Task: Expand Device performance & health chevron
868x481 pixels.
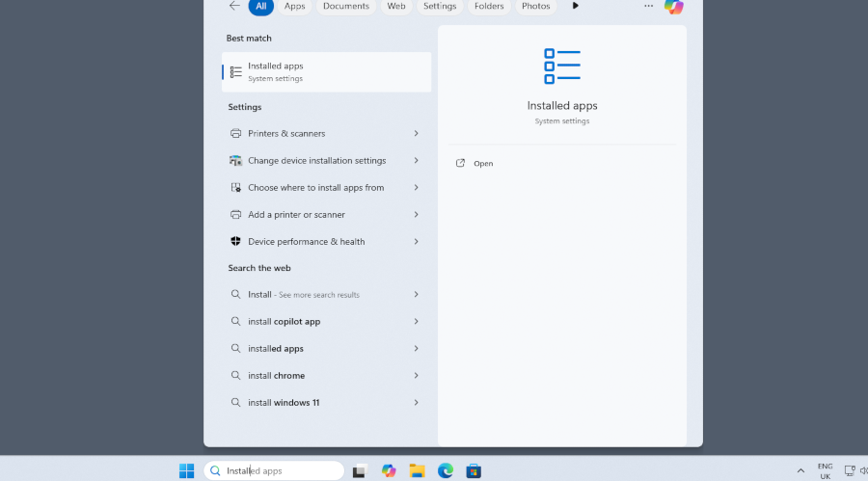Action: (416, 241)
